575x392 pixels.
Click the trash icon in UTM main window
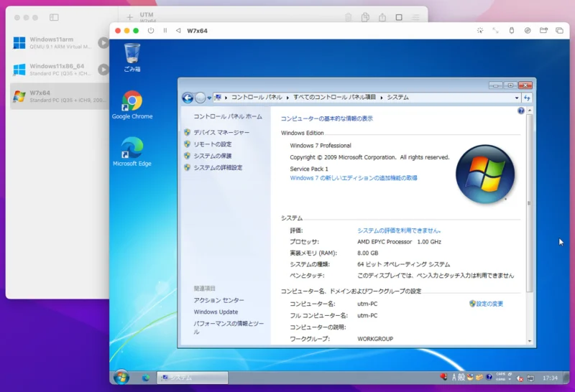click(x=349, y=17)
